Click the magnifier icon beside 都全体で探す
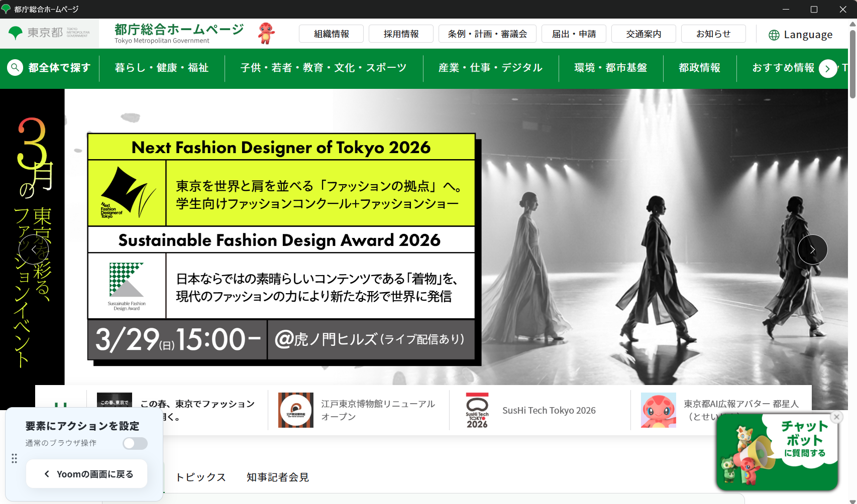This screenshot has width=857, height=504. pyautogui.click(x=15, y=67)
